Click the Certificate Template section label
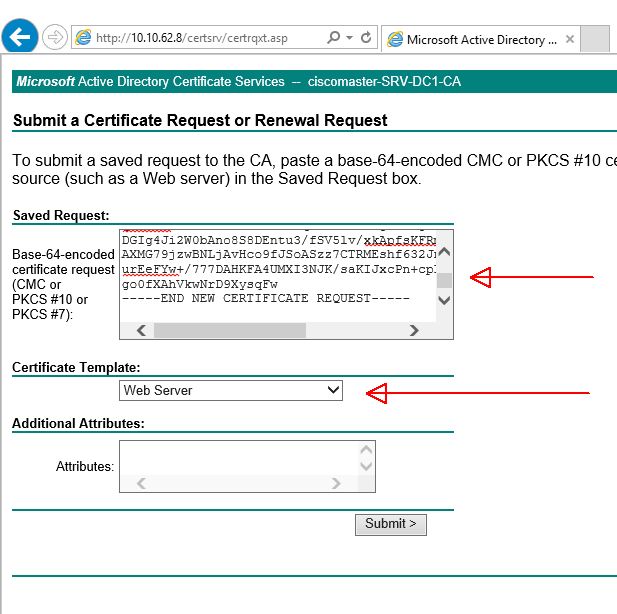 point(76,367)
